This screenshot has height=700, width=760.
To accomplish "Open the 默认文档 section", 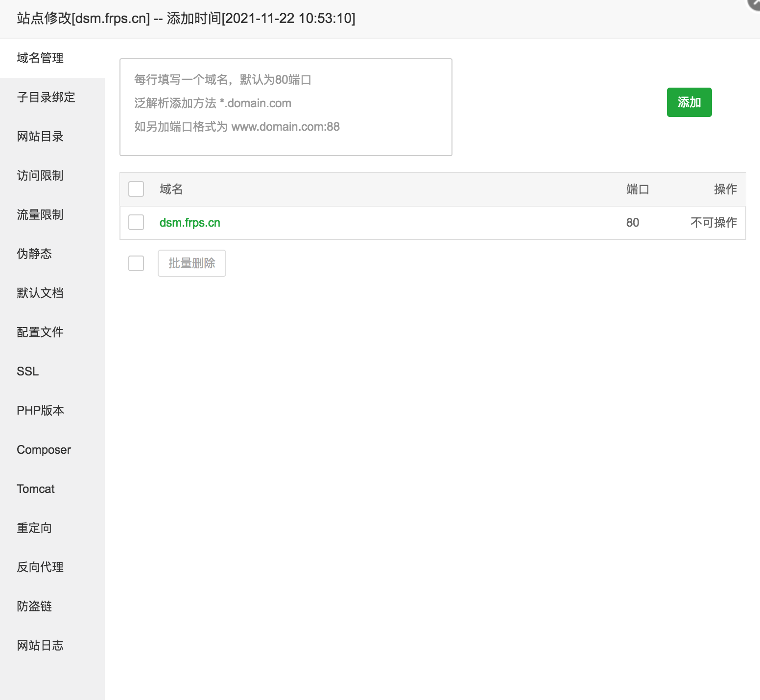I will (40, 293).
